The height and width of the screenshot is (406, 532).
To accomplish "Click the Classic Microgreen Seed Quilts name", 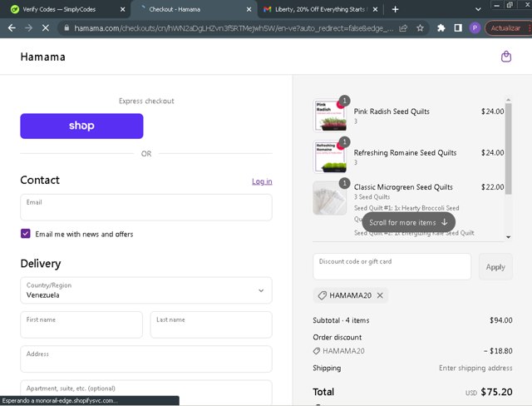I will point(403,187).
